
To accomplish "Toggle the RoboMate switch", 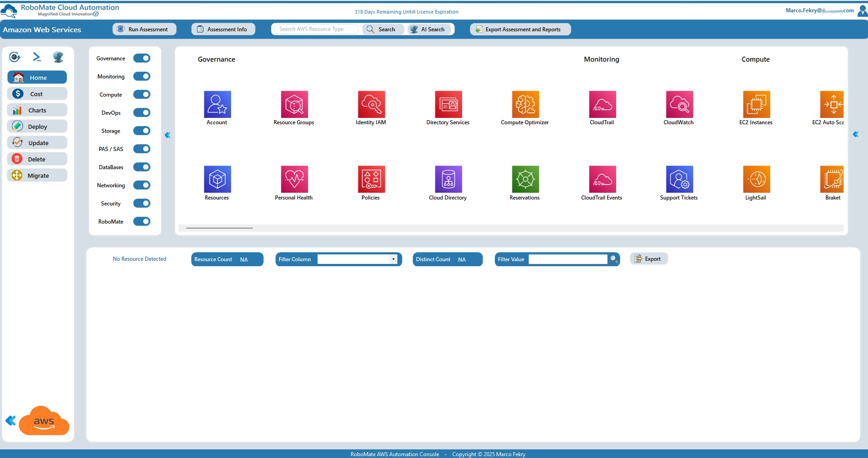I will click(x=142, y=221).
